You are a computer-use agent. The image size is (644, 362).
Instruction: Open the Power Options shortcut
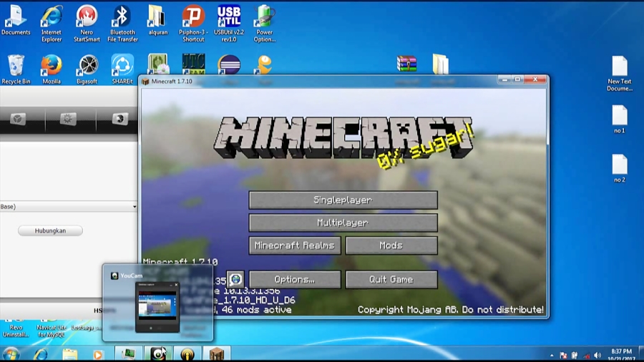[x=264, y=24]
